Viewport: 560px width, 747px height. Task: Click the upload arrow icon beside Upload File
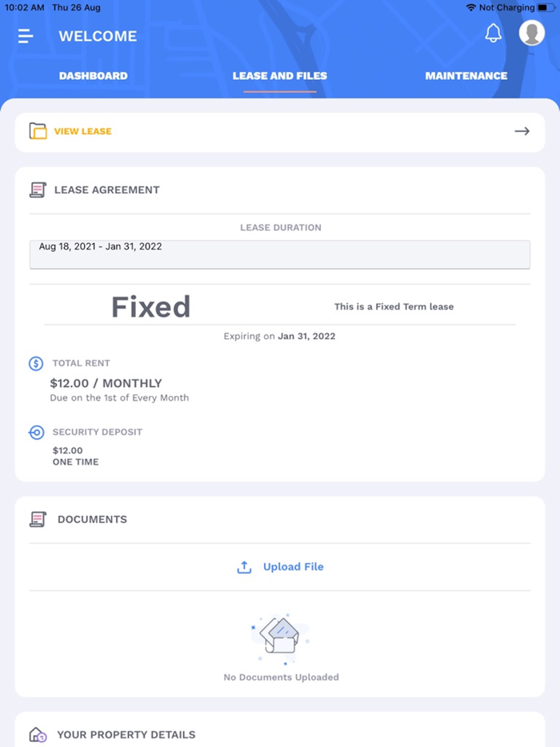click(244, 566)
